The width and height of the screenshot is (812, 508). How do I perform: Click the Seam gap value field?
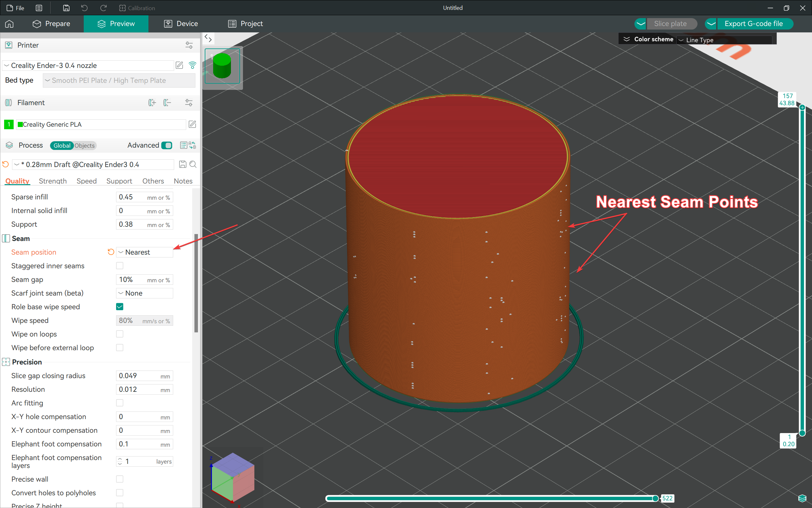(145, 279)
